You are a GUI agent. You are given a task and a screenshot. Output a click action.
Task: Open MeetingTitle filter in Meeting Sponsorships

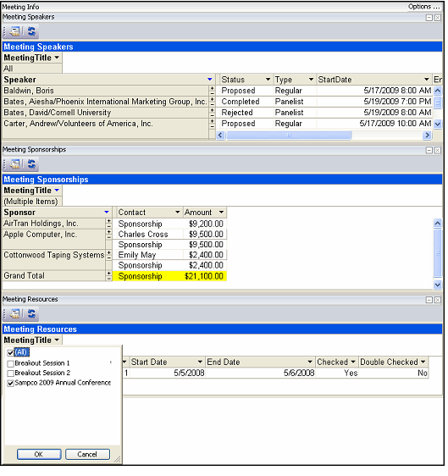coord(57,191)
